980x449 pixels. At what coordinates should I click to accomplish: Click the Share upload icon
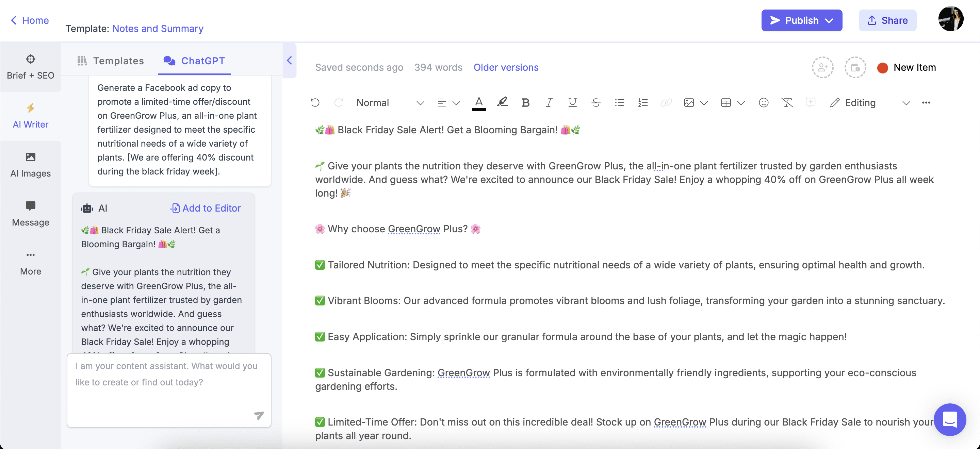(x=872, y=20)
